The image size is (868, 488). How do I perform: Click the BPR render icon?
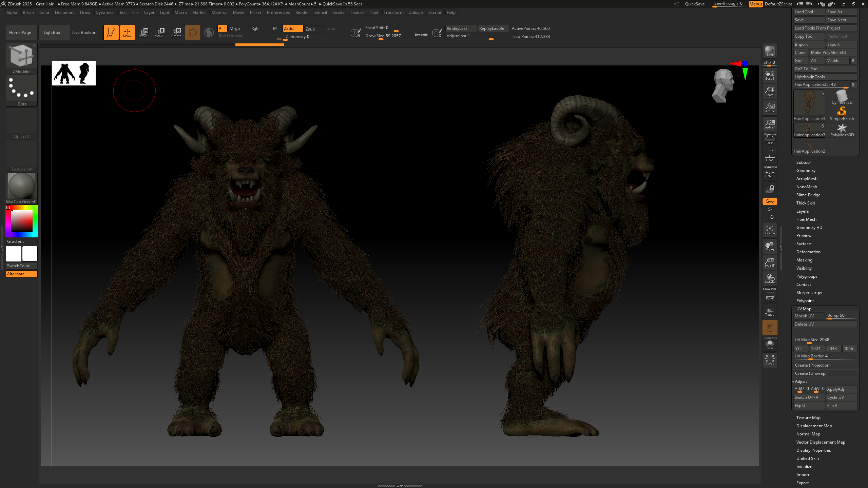[769, 51]
